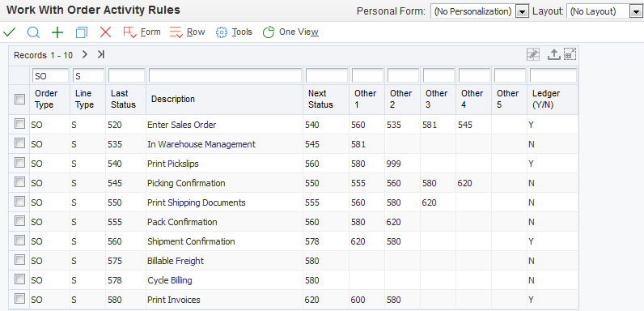Image resolution: width=644 pixels, height=311 pixels.
Task: Open the Tools menu
Action: pos(234,32)
